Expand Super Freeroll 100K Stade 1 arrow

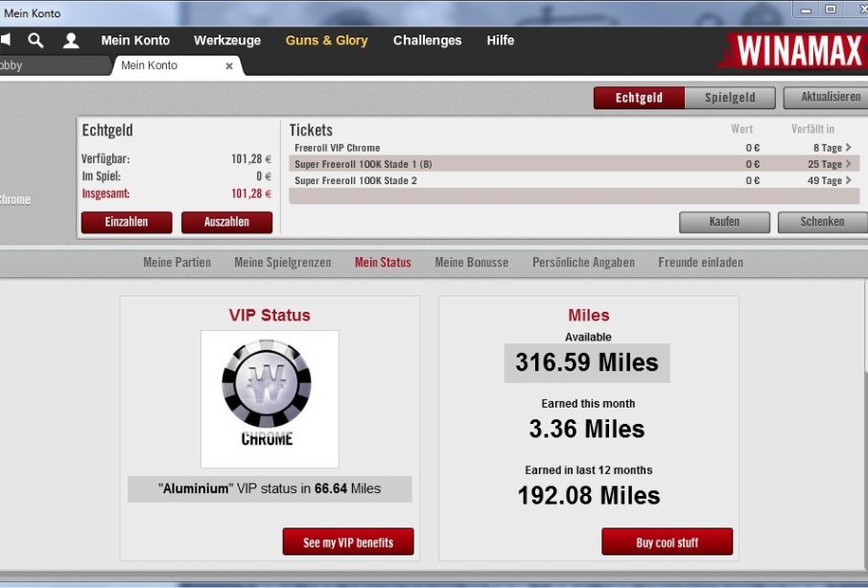[x=849, y=164]
